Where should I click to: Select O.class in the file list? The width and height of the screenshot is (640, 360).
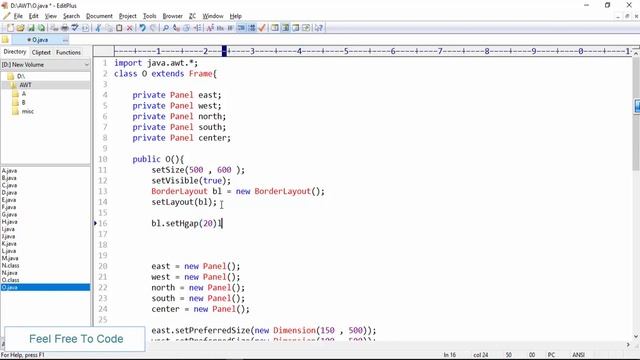11,280
